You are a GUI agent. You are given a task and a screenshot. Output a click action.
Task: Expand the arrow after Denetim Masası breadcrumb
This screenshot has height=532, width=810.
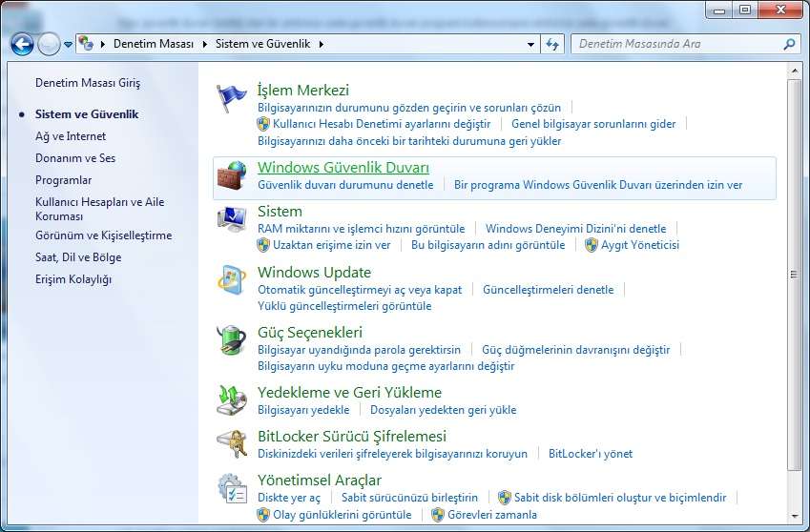pos(204,45)
